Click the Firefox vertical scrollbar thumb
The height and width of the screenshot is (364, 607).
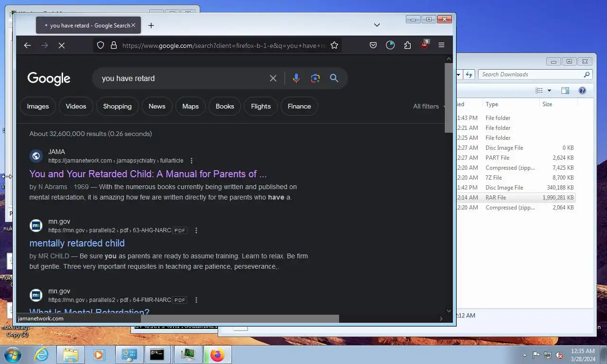coord(449,98)
